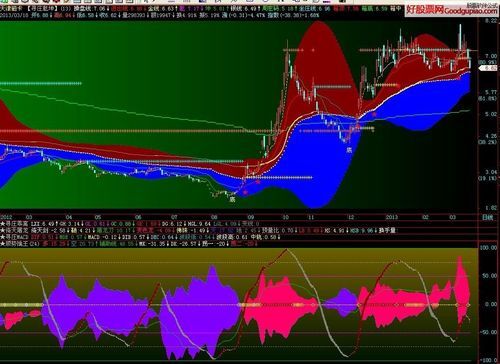Click the 09 month label on time axis

pyautogui.click(x=250, y=217)
